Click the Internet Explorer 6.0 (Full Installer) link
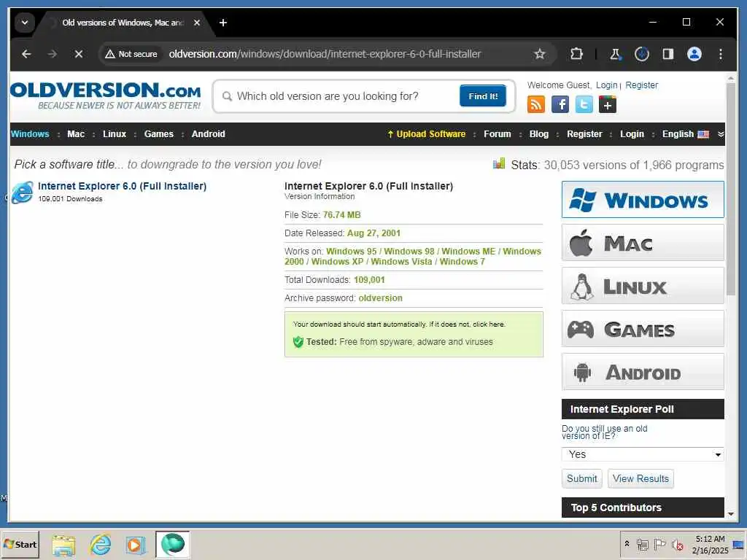Screen dimensions: 747x560 [122, 186]
